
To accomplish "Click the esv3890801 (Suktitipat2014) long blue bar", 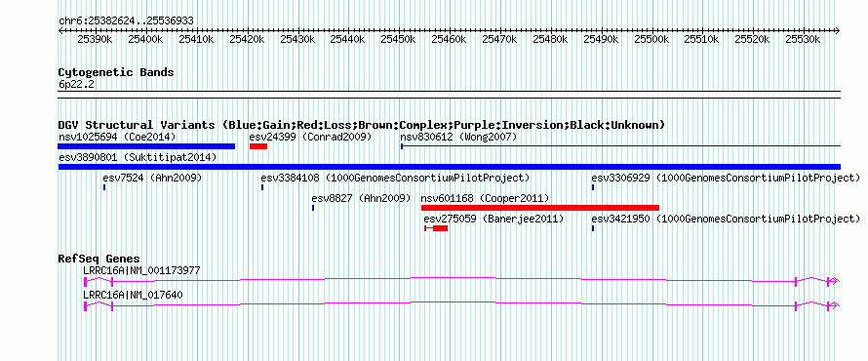I will coord(450,167).
